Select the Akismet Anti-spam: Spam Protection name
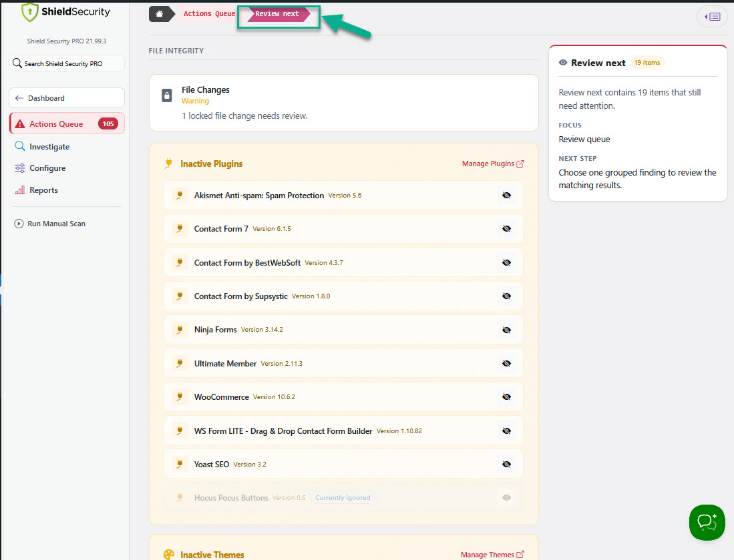734x560 pixels. (259, 196)
